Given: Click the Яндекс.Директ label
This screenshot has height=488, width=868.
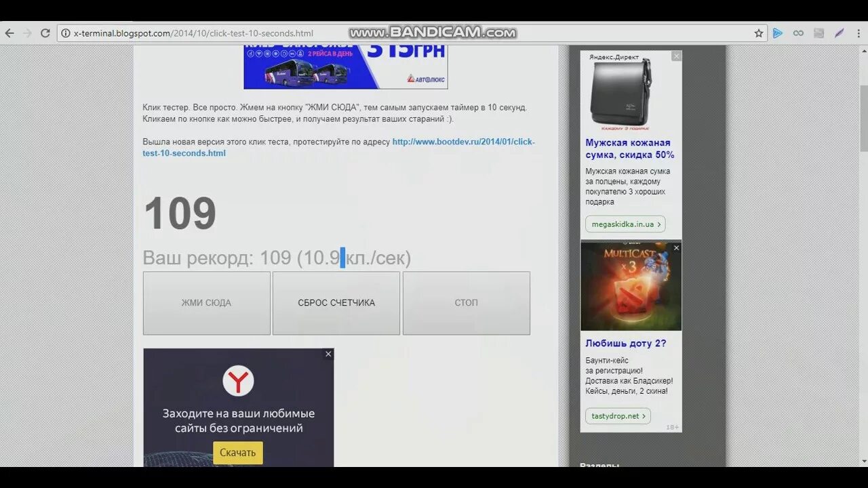Looking at the screenshot, I should point(614,57).
